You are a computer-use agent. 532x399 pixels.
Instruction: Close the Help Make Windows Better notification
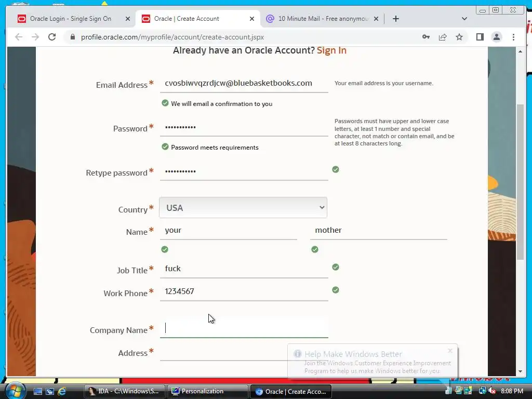pyautogui.click(x=450, y=351)
